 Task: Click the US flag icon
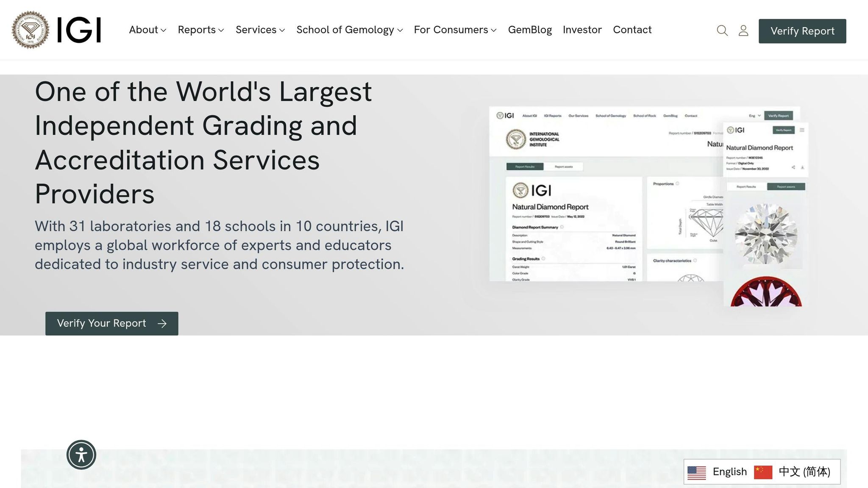tap(698, 471)
